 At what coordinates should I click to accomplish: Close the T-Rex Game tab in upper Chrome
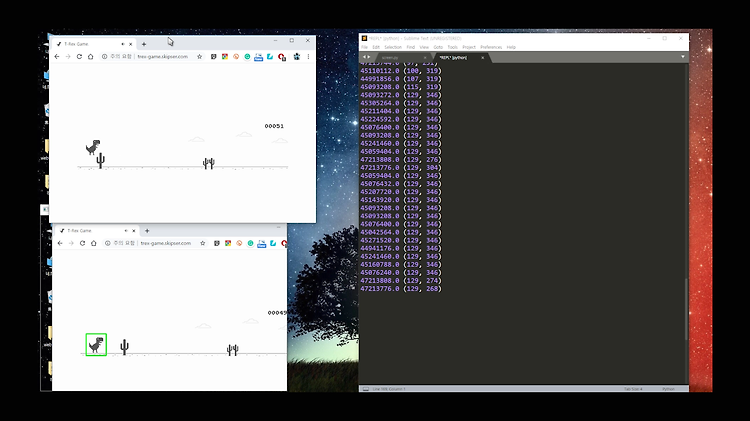click(131, 44)
